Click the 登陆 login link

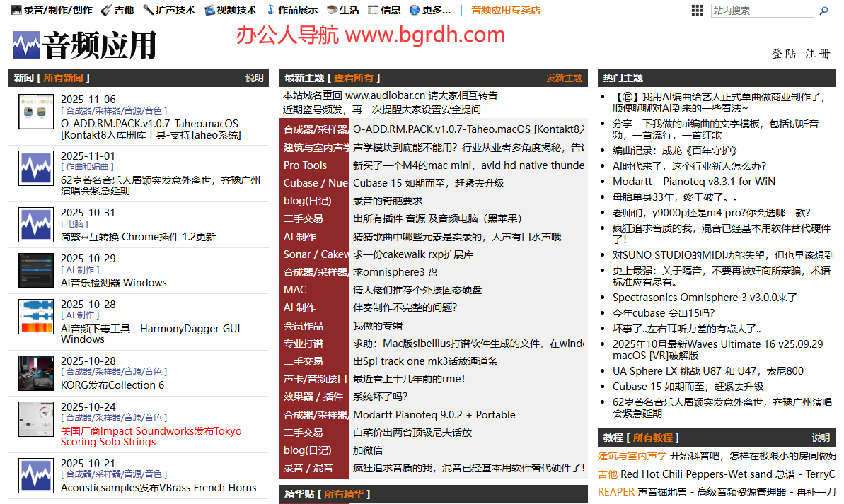tap(783, 54)
